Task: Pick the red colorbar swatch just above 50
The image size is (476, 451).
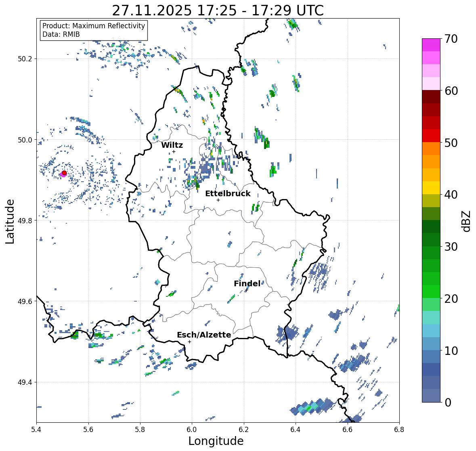Action: [431, 136]
